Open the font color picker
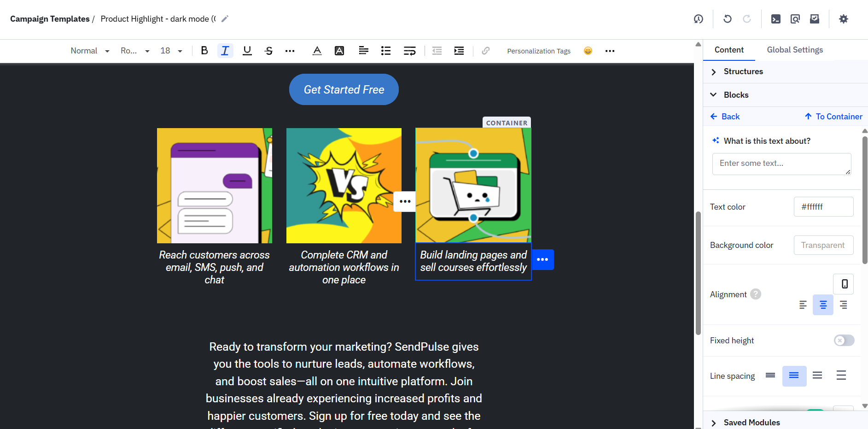Image resolution: width=868 pixels, height=429 pixels. [317, 51]
